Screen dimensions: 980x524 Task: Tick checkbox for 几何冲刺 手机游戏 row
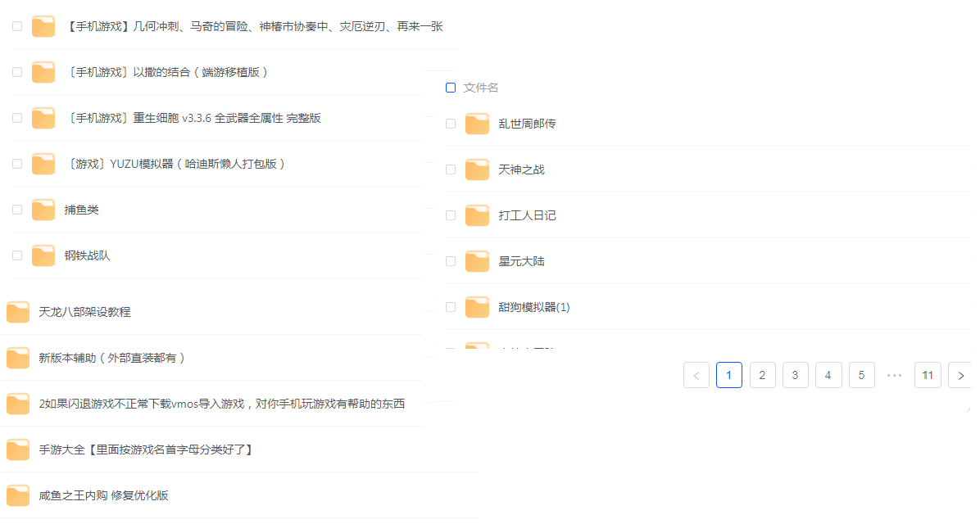[17, 26]
